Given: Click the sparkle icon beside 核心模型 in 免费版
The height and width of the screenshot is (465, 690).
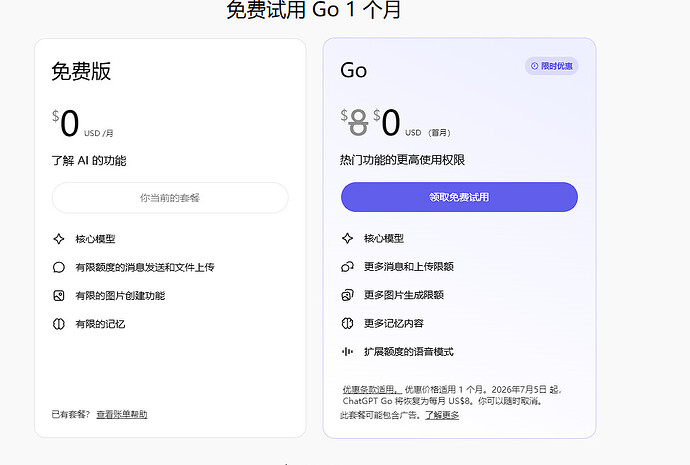Looking at the screenshot, I should [x=59, y=239].
